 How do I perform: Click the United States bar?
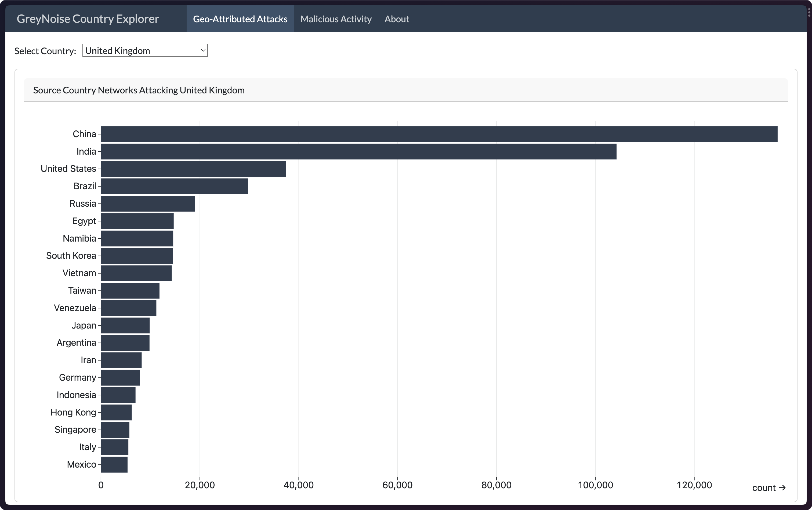pos(193,169)
